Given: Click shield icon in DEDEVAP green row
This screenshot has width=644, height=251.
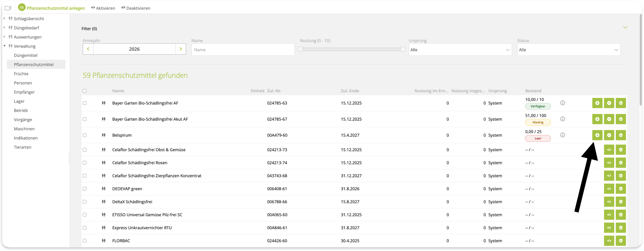Looking at the screenshot, I should (621, 189).
